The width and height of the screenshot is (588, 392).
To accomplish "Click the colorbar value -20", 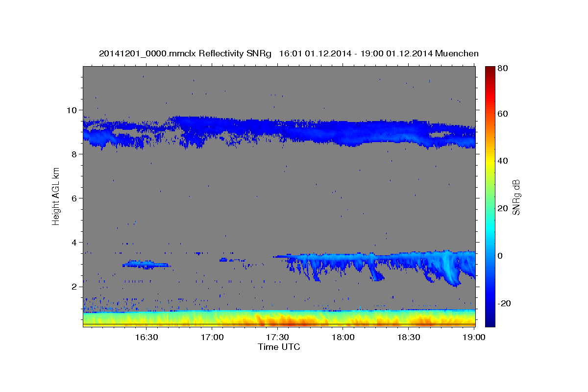I will click(504, 303).
